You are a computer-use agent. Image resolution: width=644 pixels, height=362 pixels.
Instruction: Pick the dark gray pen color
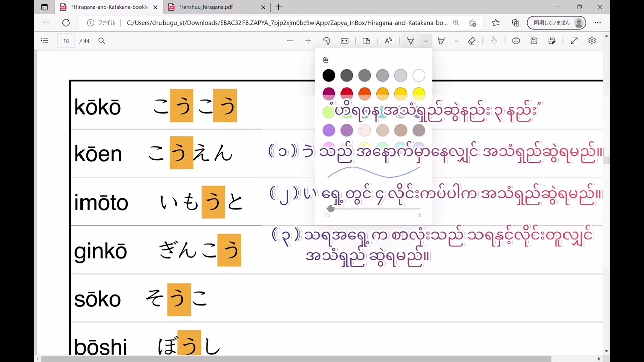point(347,76)
